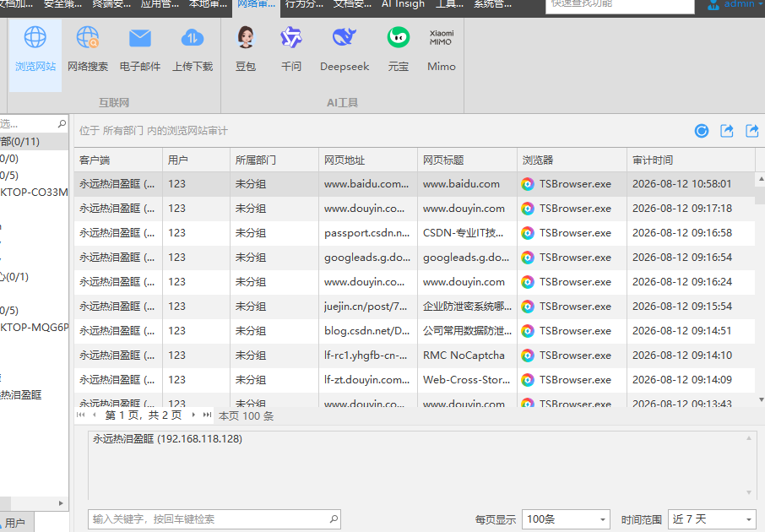Switch to the 工具 tab
Image resolution: width=765 pixels, height=532 pixels.
[449, 4]
